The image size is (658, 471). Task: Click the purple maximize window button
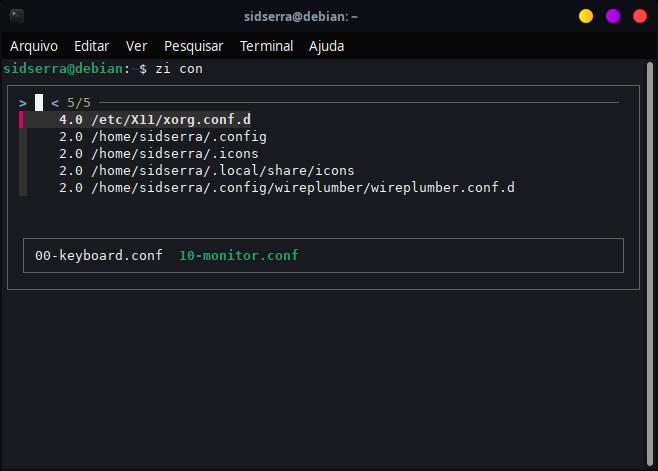pyautogui.click(x=613, y=16)
